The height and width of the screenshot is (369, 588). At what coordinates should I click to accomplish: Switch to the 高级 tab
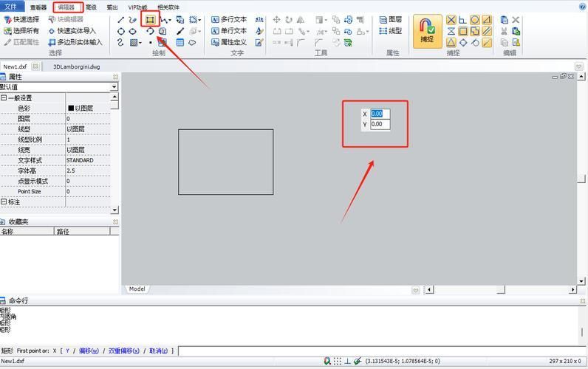[x=91, y=7]
